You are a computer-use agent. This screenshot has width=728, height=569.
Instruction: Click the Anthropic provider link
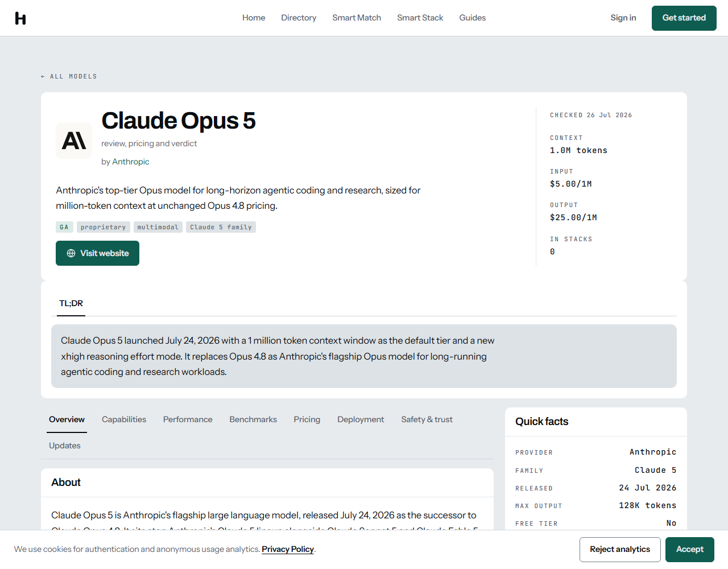[131, 162]
